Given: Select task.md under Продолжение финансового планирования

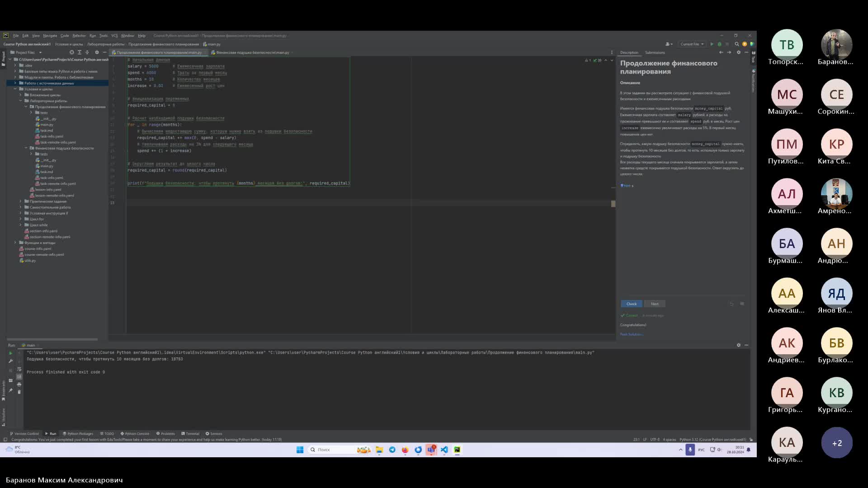Looking at the screenshot, I should (47, 131).
